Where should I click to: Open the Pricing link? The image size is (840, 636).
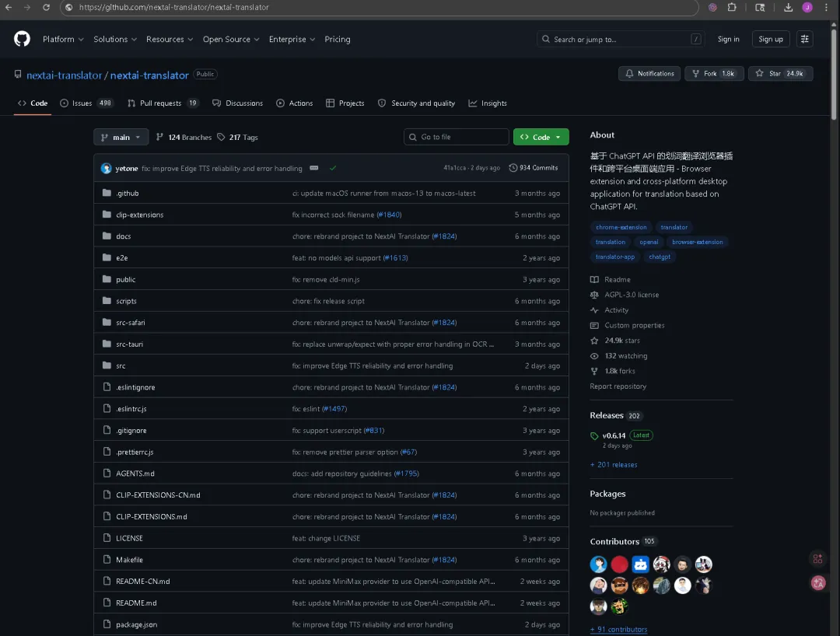click(x=338, y=39)
